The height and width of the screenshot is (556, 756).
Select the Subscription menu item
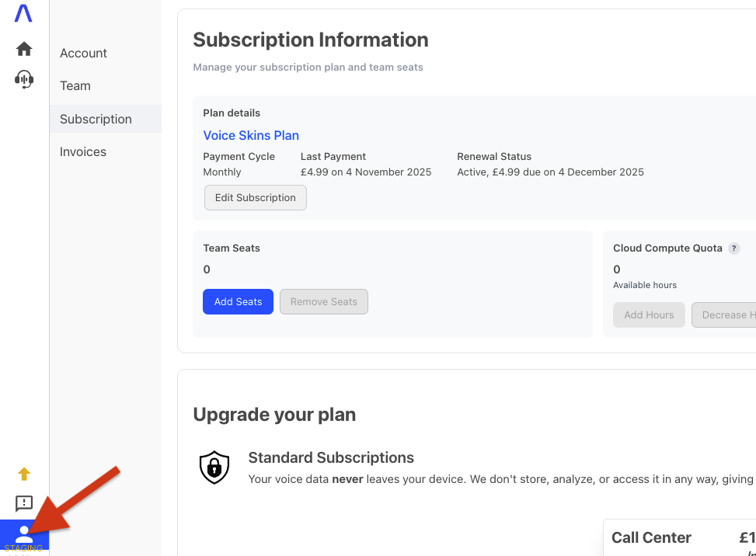tap(96, 120)
